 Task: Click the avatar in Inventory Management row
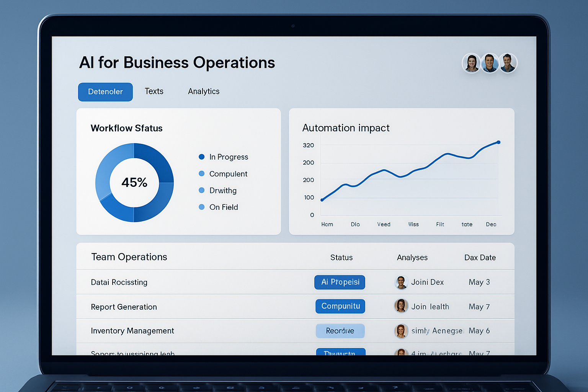click(x=401, y=331)
